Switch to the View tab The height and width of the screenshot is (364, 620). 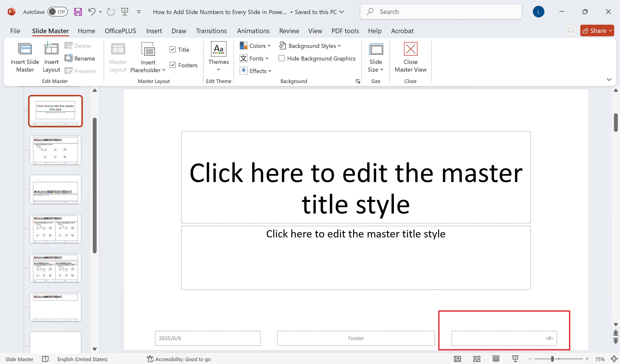click(x=315, y=31)
